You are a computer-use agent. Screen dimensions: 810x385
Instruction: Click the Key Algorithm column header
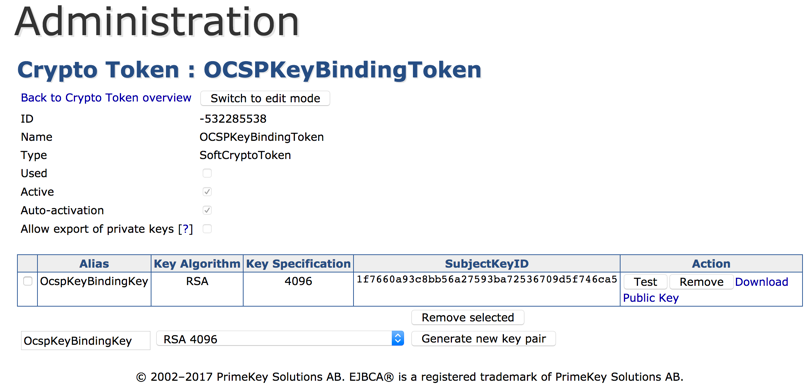[x=197, y=264]
